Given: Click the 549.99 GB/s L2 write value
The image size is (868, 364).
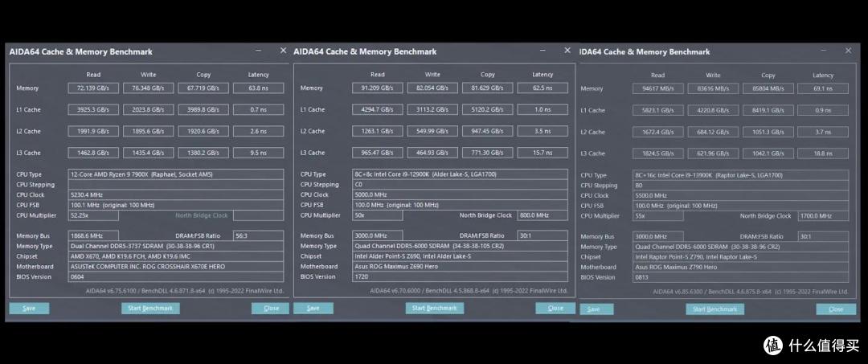Looking at the screenshot, I should 432,131.
